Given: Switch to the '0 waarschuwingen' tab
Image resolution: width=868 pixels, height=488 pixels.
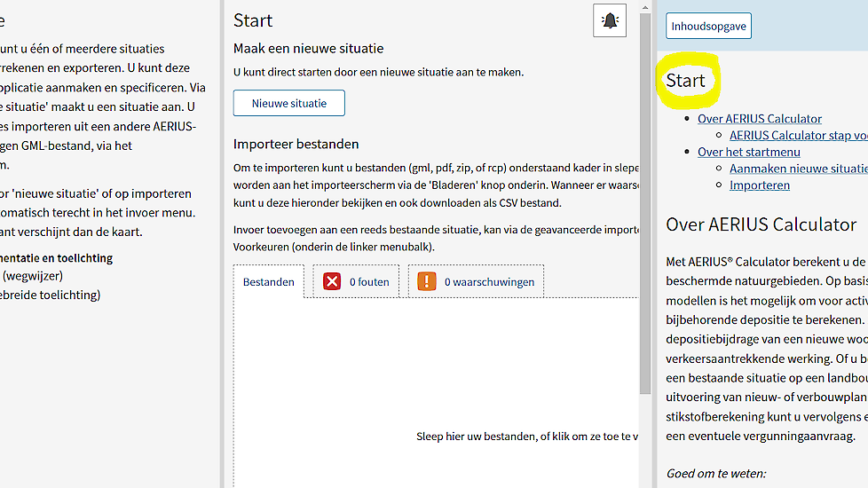Looking at the screenshot, I should click(x=476, y=281).
